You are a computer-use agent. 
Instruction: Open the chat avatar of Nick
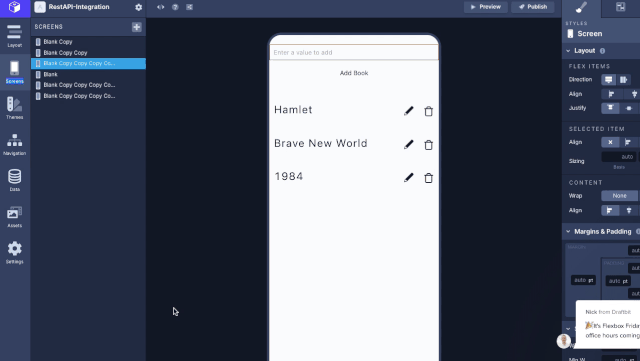(564, 341)
